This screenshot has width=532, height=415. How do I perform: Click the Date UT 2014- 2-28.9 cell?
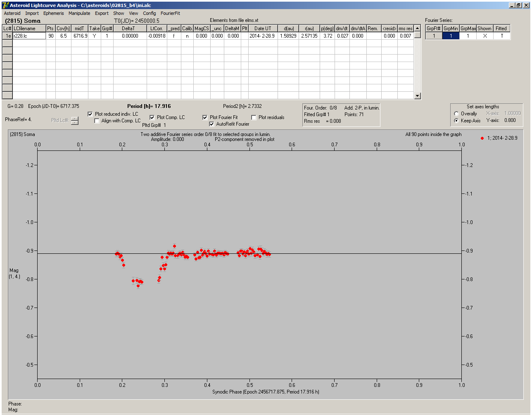[x=263, y=36]
